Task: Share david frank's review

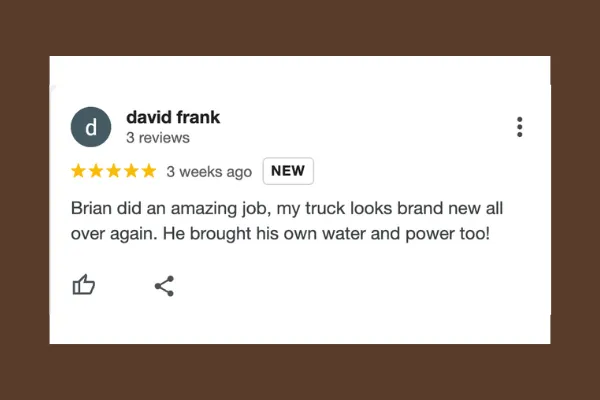Action: tap(165, 286)
